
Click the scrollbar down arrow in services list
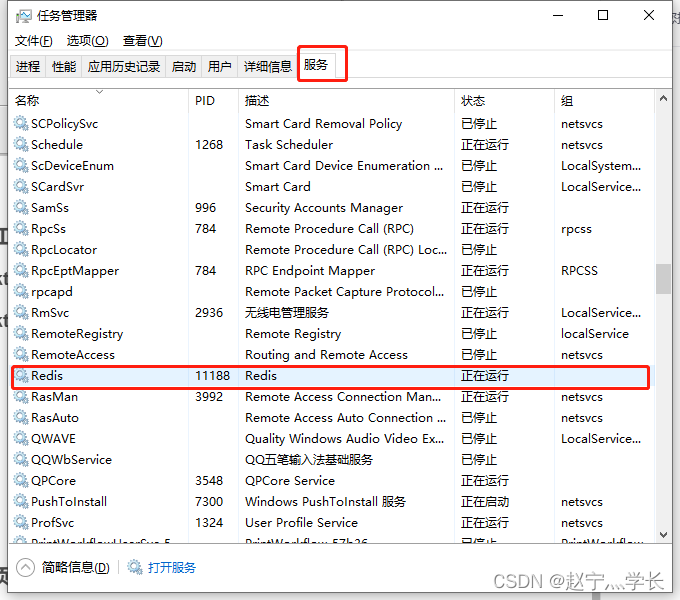pos(663,535)
